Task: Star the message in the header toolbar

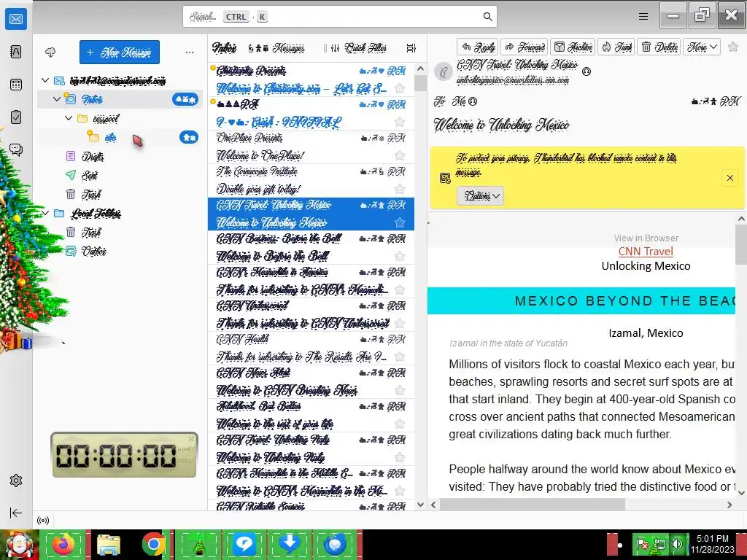Action: (x=733, y=47)
